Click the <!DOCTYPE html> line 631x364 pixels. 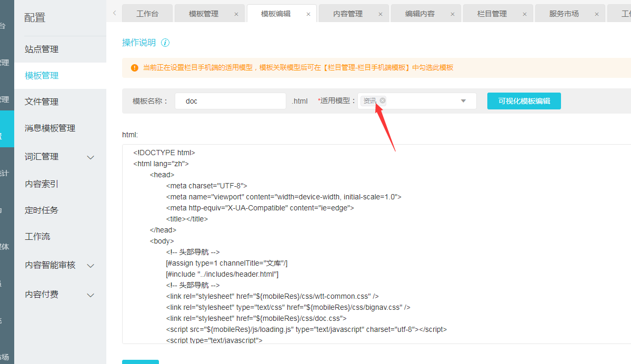(164, 153)
